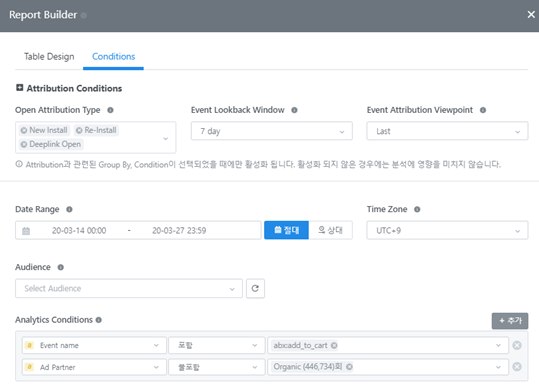Click info icon beside Open Attribution Type
Viewport: 539px width, 389px height.
(110, 110)
